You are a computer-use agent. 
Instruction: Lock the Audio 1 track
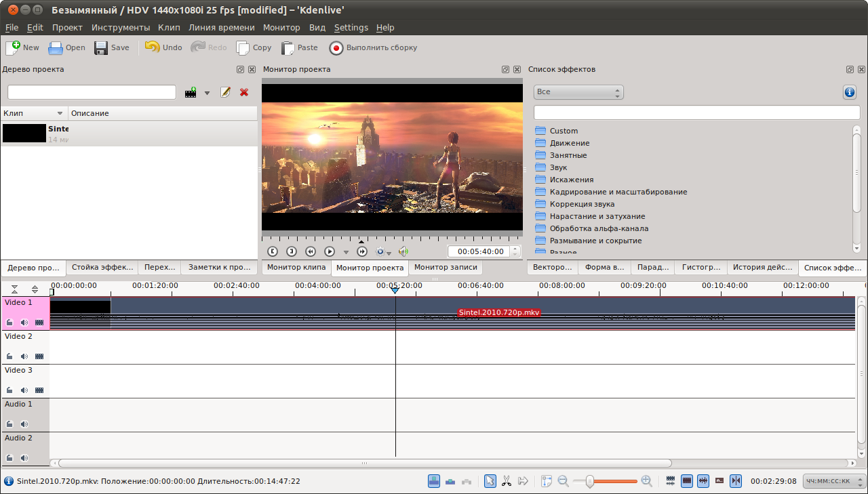tap(9, 424)
